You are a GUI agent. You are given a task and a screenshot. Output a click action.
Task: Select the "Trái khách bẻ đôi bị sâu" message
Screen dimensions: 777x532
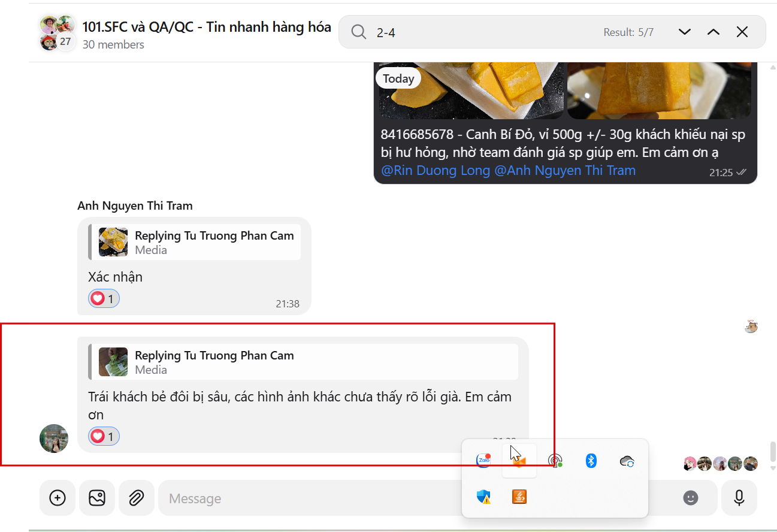(x=300, y=406)
